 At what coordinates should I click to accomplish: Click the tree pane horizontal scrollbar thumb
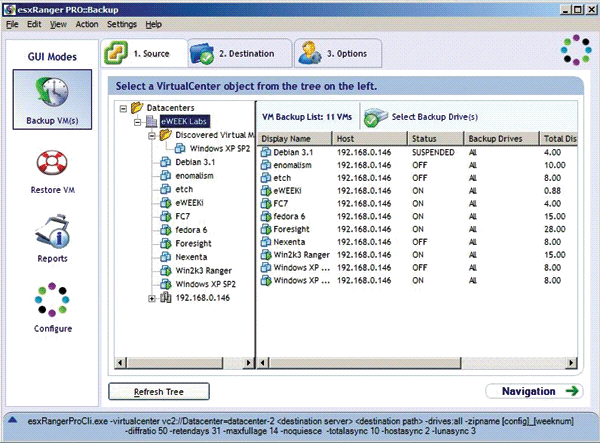[x=174, y=363]
